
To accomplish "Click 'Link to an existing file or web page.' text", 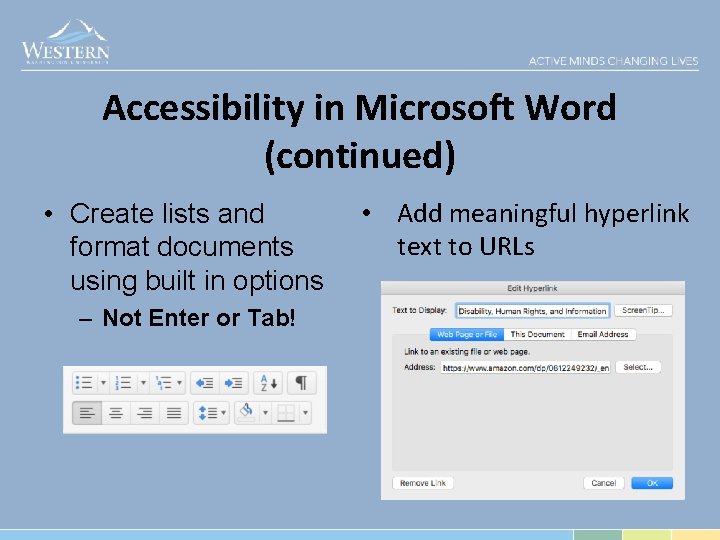I will [x=467, y=352].
